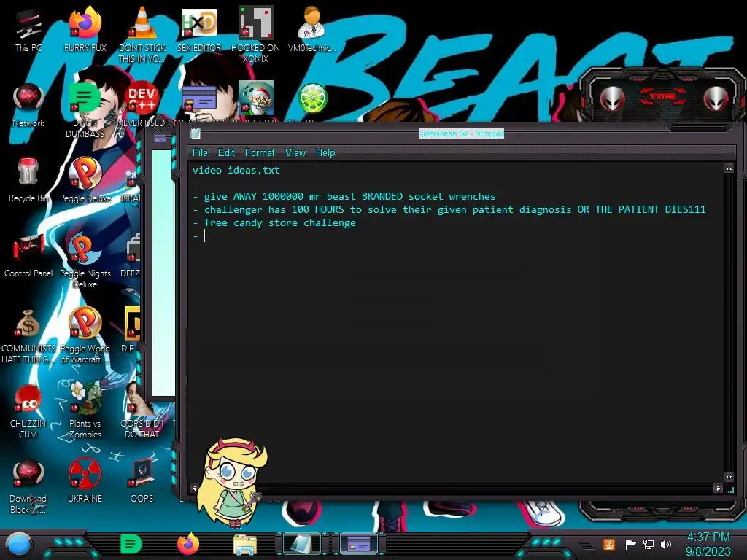747x560 pixels.
Task: Click the network tray icon
Action: [x=649, y=544]
